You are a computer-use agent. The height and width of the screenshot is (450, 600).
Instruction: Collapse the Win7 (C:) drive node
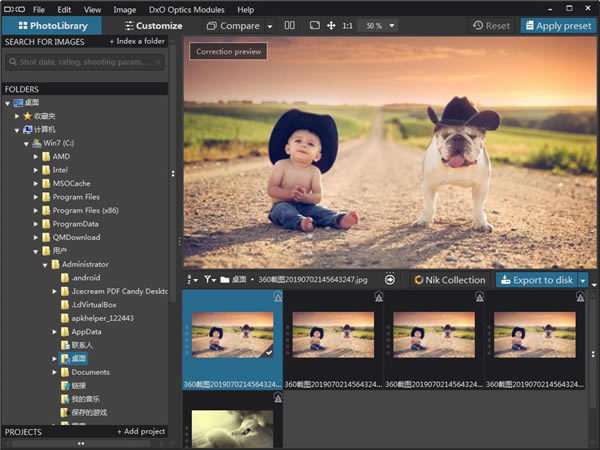tap(26, 144)
